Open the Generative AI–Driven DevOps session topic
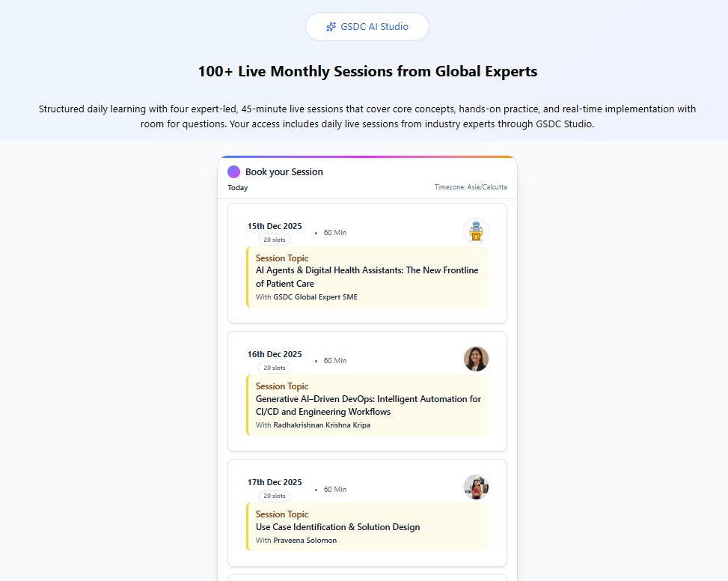Viewport: 728px width, 581px height. [x=368, y=405]
